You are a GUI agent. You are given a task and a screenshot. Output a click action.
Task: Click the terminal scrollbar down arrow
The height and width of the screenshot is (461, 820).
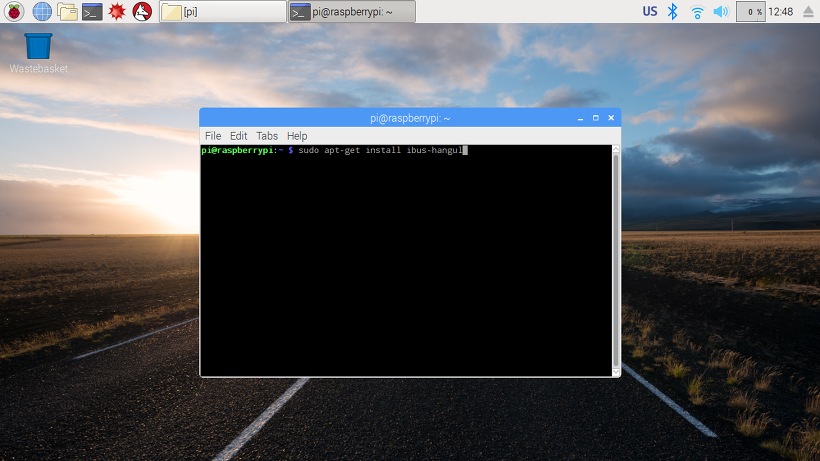(616, 371)
